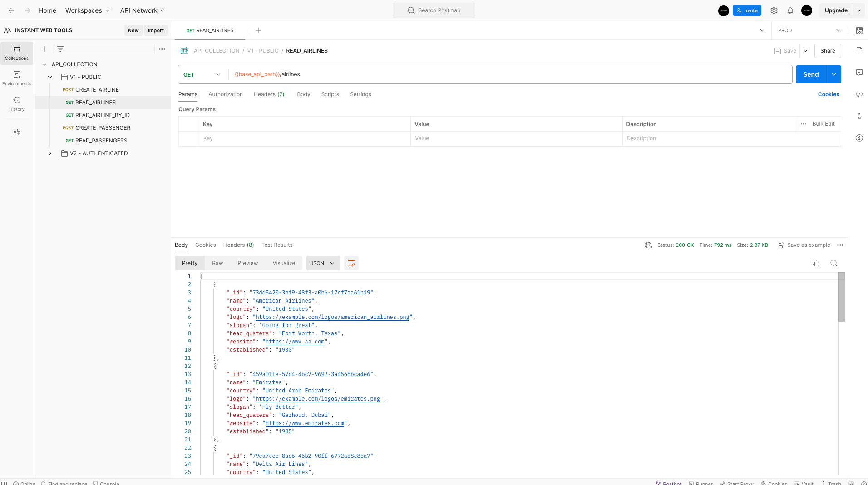The image size is (868, 485).
Task: Switch to the Scripts tab
Action: [330, 94]
